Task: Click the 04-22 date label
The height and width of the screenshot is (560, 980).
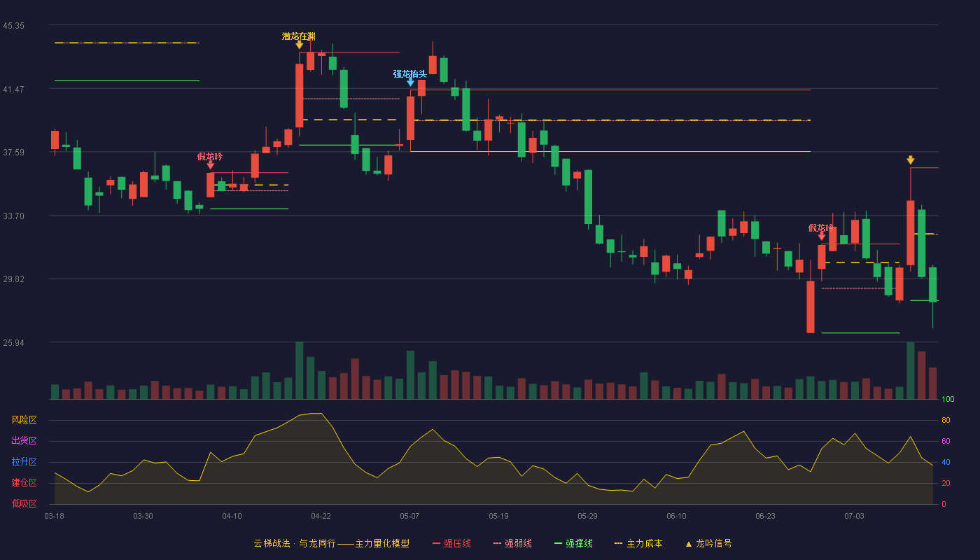Action: tap(321, 516)
